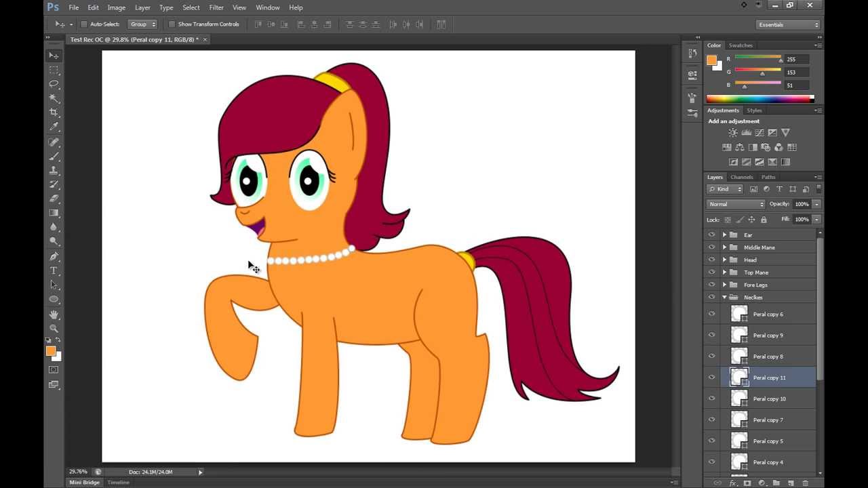Select the Dodge tool
868x488 pixels.
click(x=54, y=241)
